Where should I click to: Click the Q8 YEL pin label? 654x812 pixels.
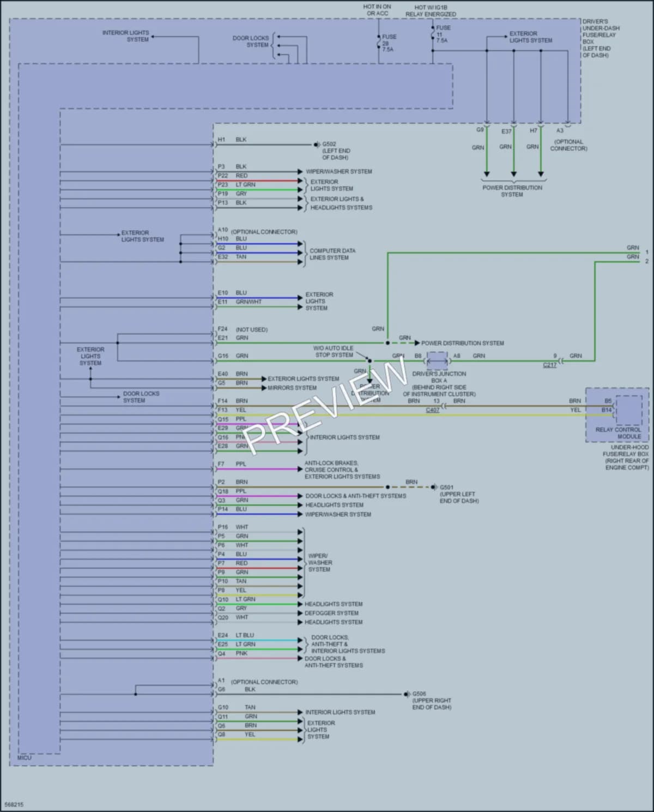coord(237,735)
